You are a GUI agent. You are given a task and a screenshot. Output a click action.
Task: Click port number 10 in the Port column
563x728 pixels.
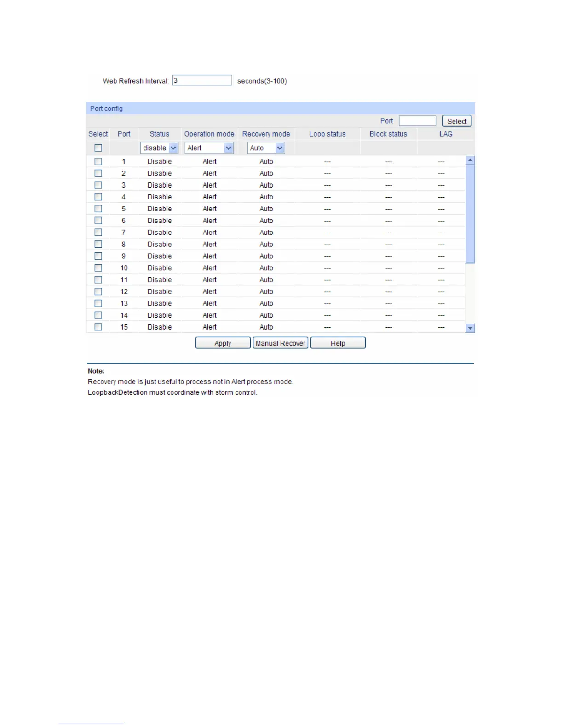[124, 268]
